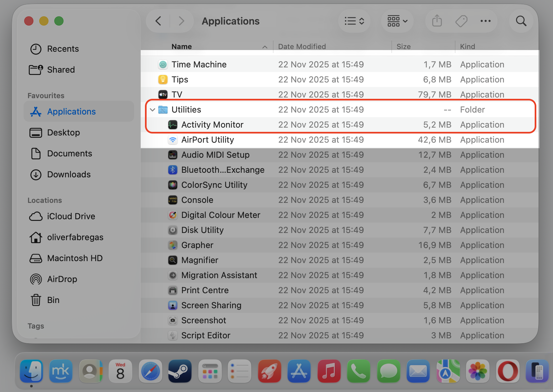Click the Bluetooth File Exchange icon
The width and height of the screenshot is (553, 392).
coord(173,170)
